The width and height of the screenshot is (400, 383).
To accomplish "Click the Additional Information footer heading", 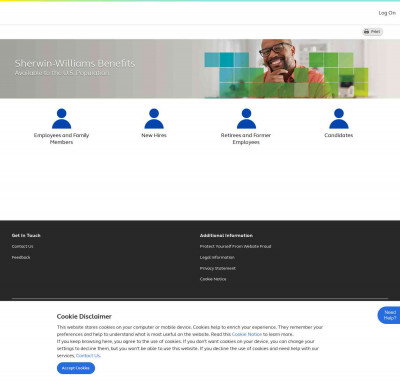I will (x=226, y=235).
